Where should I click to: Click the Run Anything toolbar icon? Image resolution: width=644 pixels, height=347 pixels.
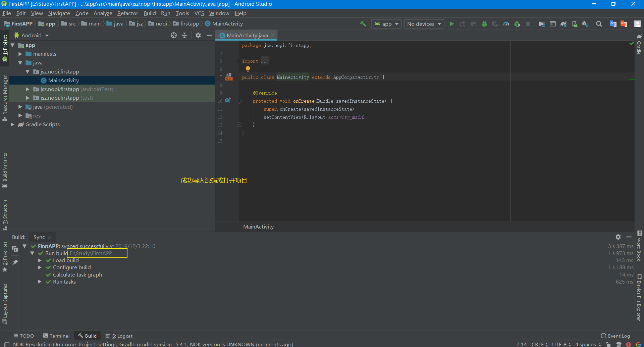(x=552, y=24)
